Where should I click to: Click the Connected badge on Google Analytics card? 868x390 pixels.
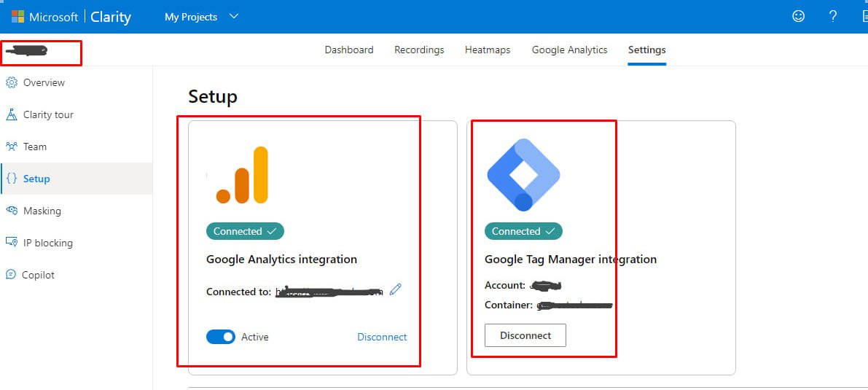tap(245, 231)
